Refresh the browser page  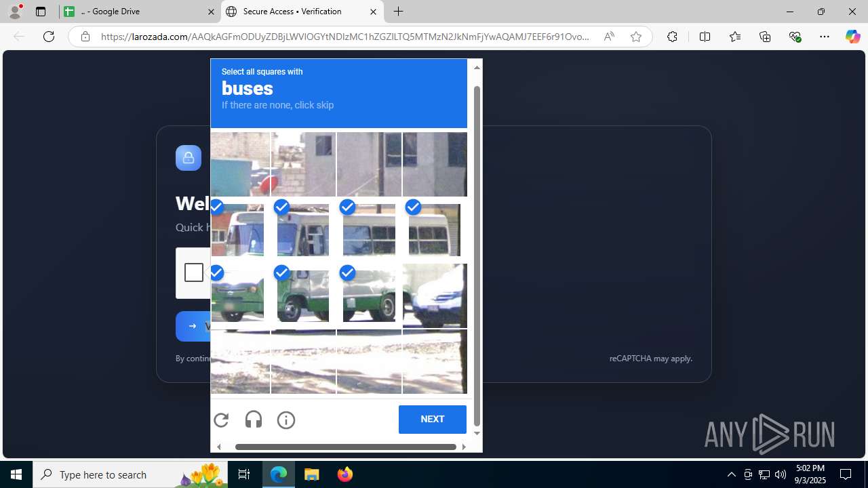pyautogui.click(x=49, y=37)
